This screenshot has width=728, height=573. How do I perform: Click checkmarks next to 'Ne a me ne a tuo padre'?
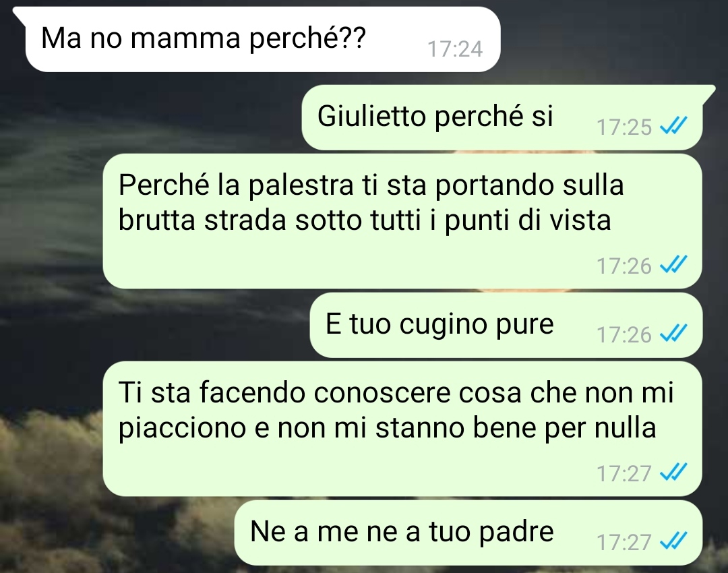tap(673, 541)
